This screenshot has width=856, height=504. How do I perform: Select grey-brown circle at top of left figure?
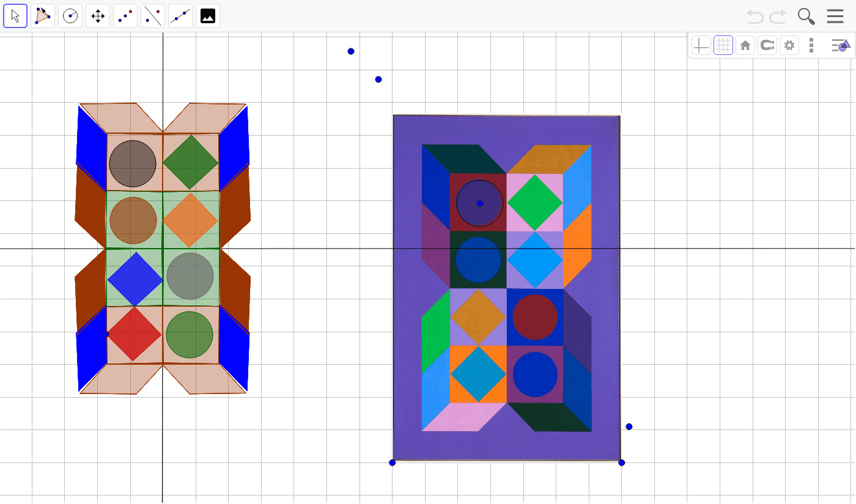pos(133,164)
